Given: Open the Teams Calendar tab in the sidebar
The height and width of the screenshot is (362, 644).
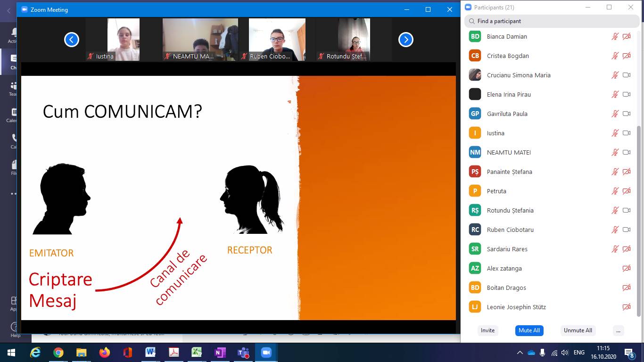Looking at the screenshot, I should click(14, 115).
